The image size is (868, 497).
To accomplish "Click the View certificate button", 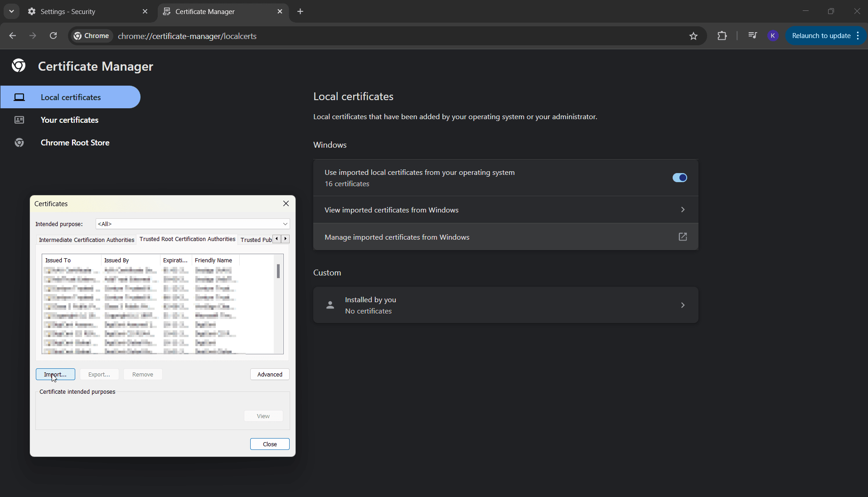I will (263, 416).
